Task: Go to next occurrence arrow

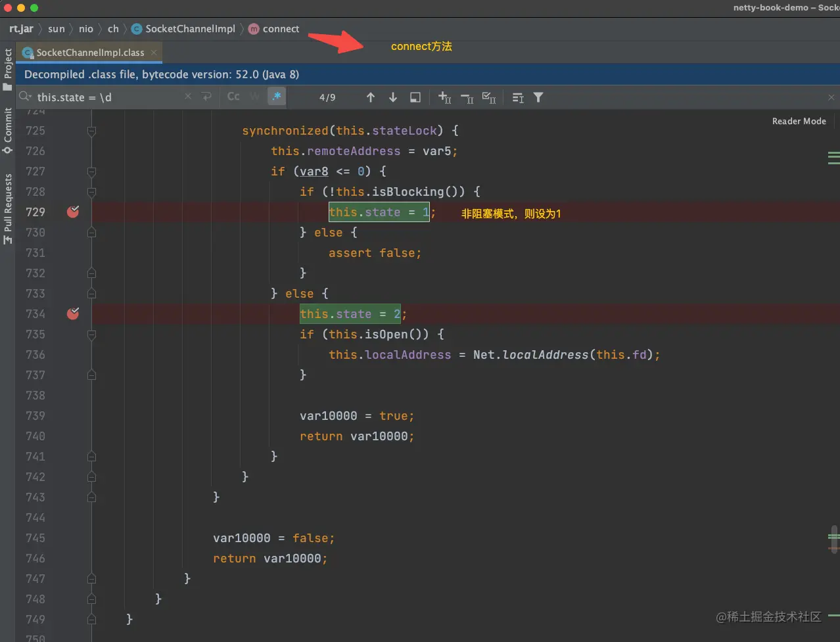Action: coord(393,97)
